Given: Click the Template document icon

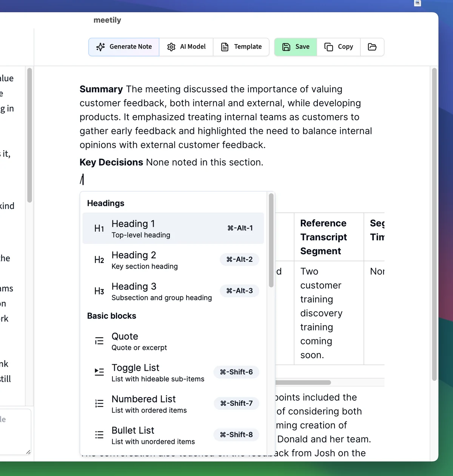Looking at the screenshot, I should click(225, 47).
